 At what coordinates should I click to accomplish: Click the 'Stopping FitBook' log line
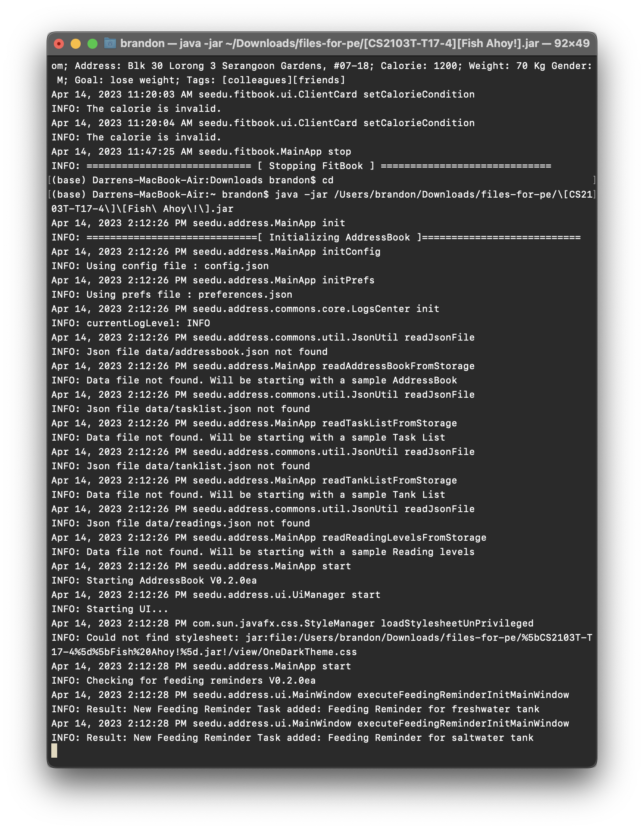tap(301, 166)
